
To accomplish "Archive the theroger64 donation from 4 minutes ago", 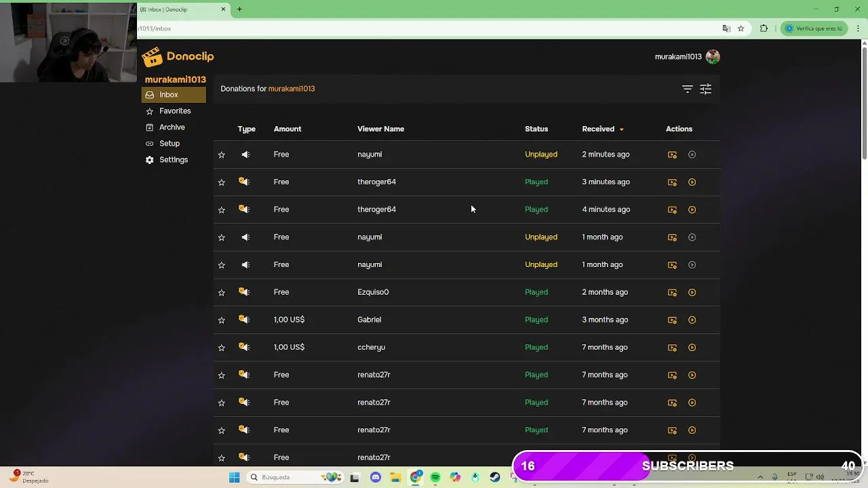I will pos(672,209).
